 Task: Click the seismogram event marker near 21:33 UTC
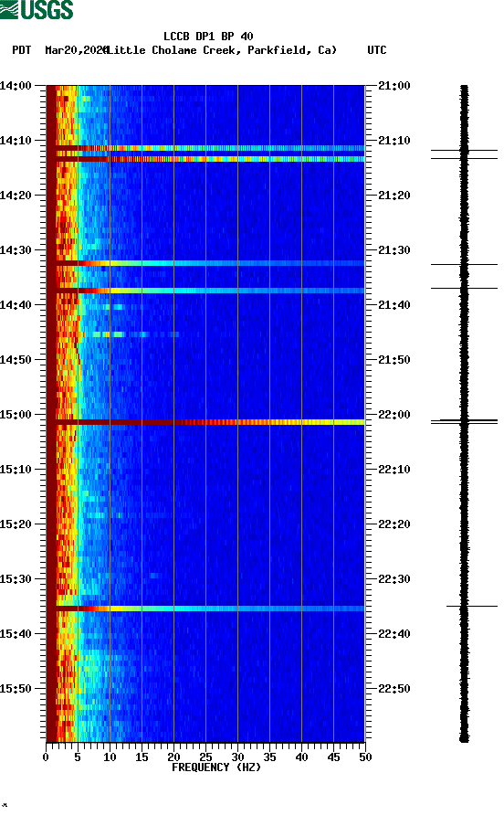[x=464, y=265]
